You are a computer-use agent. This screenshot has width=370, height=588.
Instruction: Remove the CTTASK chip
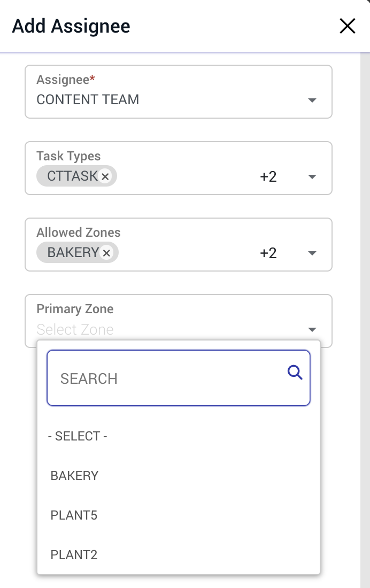click(105, 176)
